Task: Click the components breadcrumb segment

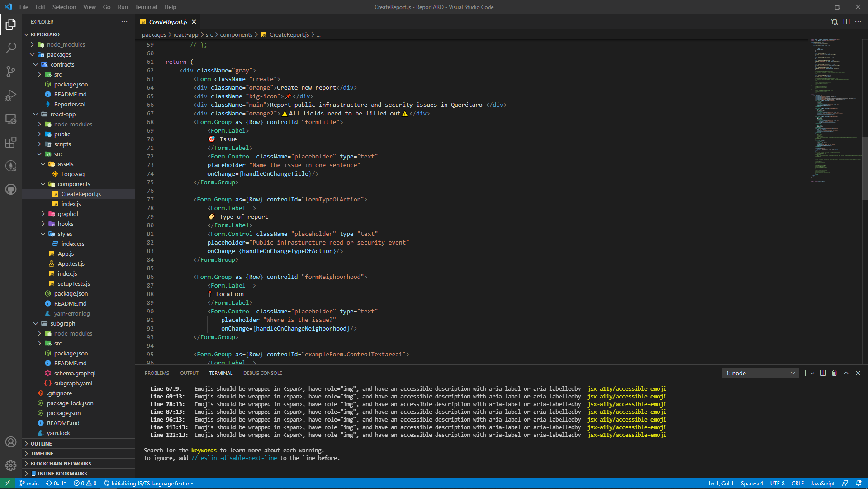Action: point(236,34)
